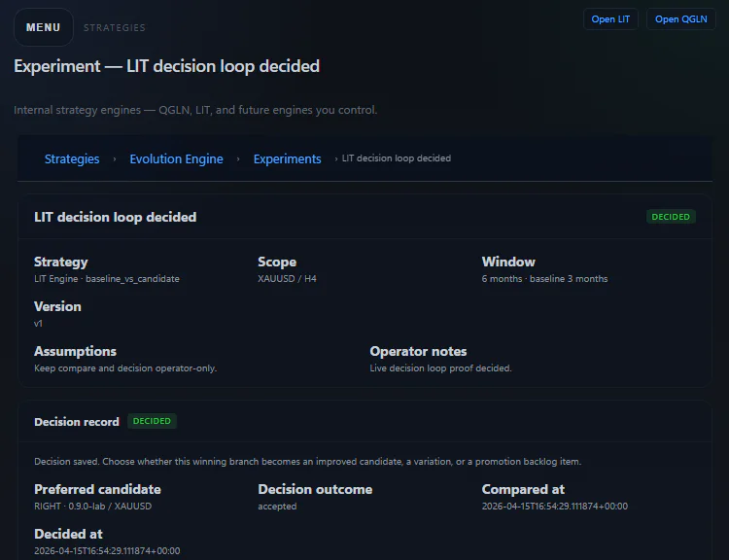Click the 'Decided at' label

pyautogui.click(x=68, y=535)
